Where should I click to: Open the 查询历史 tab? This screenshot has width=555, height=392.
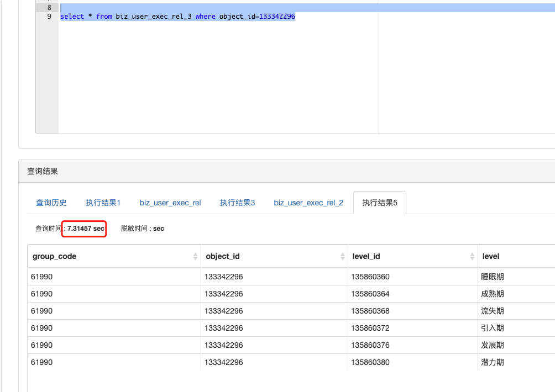coord(51,203)
